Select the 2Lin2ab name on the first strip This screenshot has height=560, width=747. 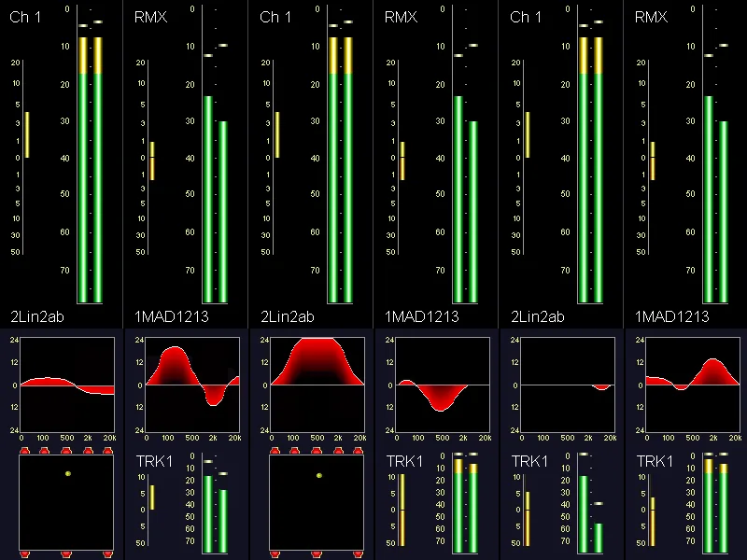[x=37, y=316]
